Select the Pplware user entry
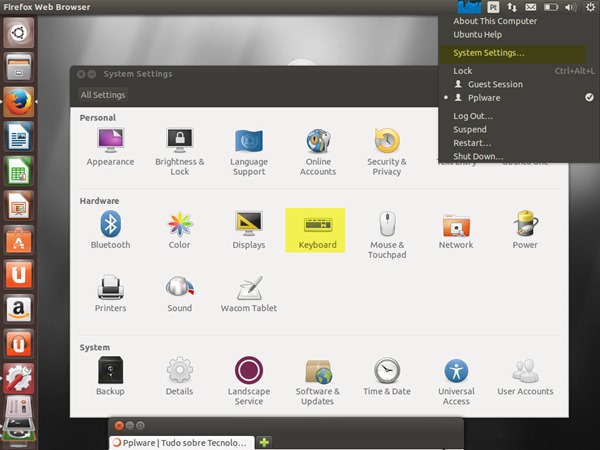Screen dimensions: 600x450 (518, 98)
